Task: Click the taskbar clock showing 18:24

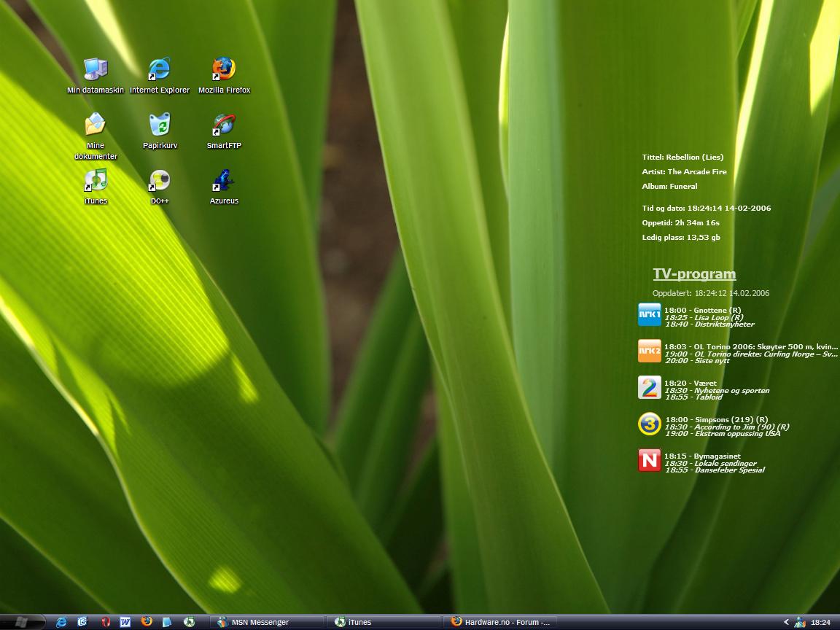Action: (x=821, y=622)
